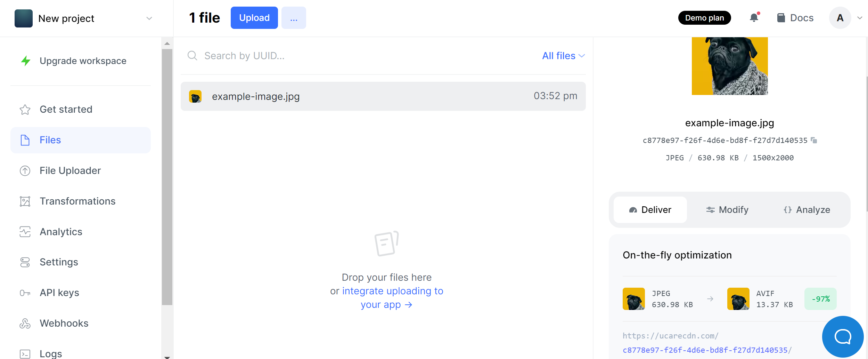
Task: Open the Webhooks section
Action: [x=64, y=323]
